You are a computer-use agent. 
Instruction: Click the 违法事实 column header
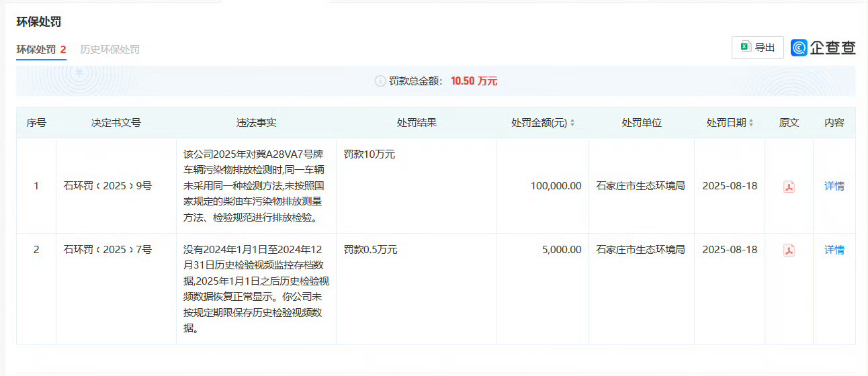pyautogui.click(x=256, y=123)
